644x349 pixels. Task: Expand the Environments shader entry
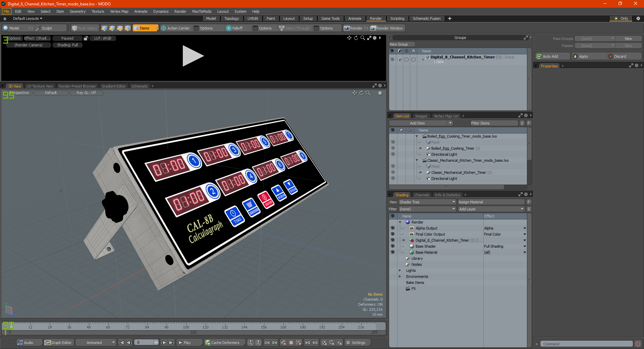point(400,277)
